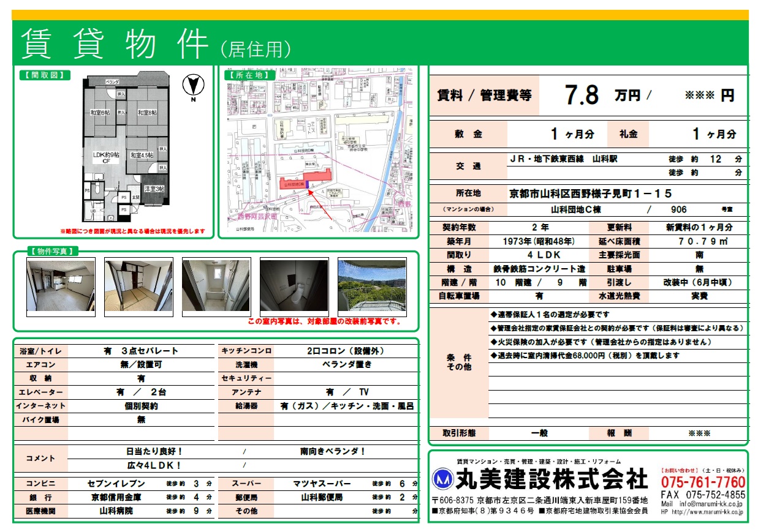Click the 賃料/管理費等 label
The image size is (758, 532).
pyautogui.click(x=484, y=96)
